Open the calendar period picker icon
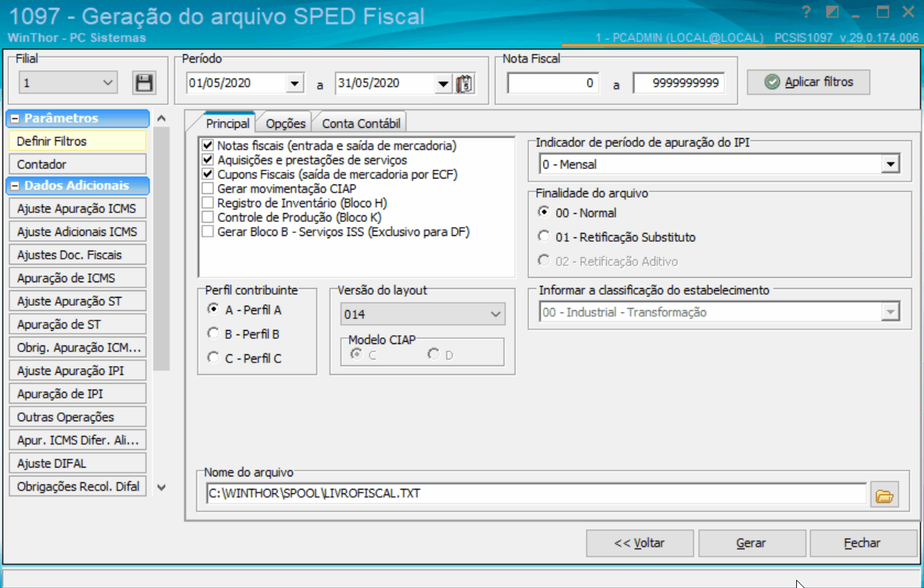The width and height of the screenshot is (924, 588). (464, 84)
